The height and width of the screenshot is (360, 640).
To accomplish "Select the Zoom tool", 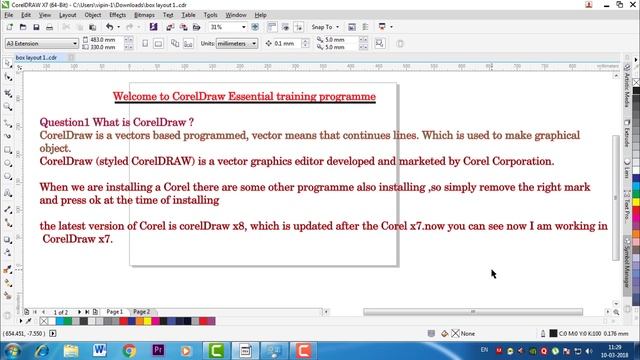I will 8,107.
